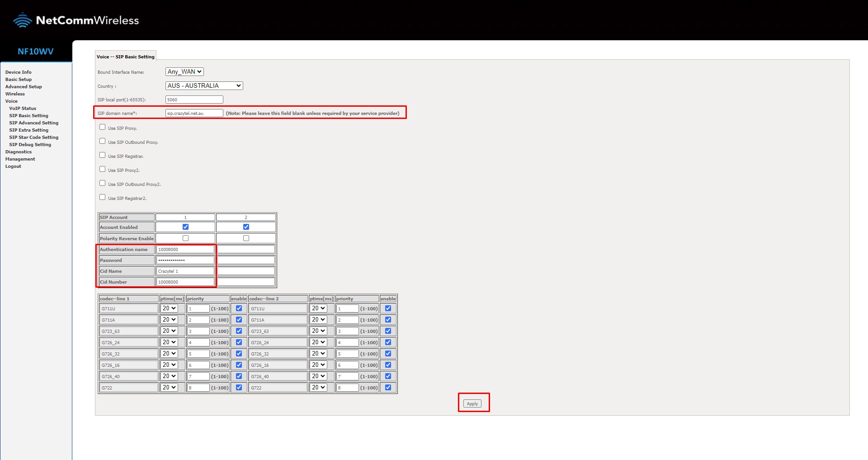The width and height of the screenshot is (868, 460).
Task: Open ptime dropdown for line 1 G723_63
Action: click(169, 331)
